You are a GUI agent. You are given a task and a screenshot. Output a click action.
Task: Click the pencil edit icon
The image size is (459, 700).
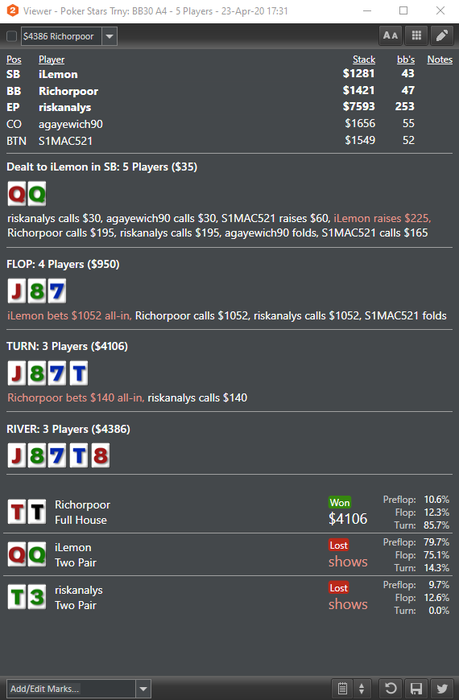[x=442, y=36]
